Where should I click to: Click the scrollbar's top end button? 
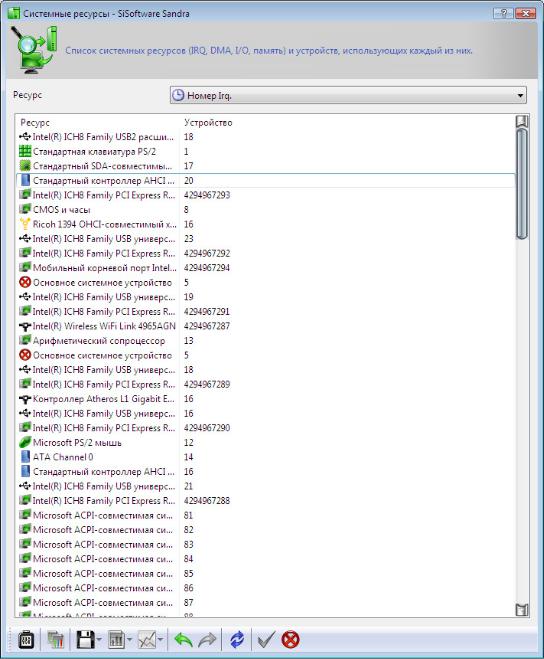point(521,121)
